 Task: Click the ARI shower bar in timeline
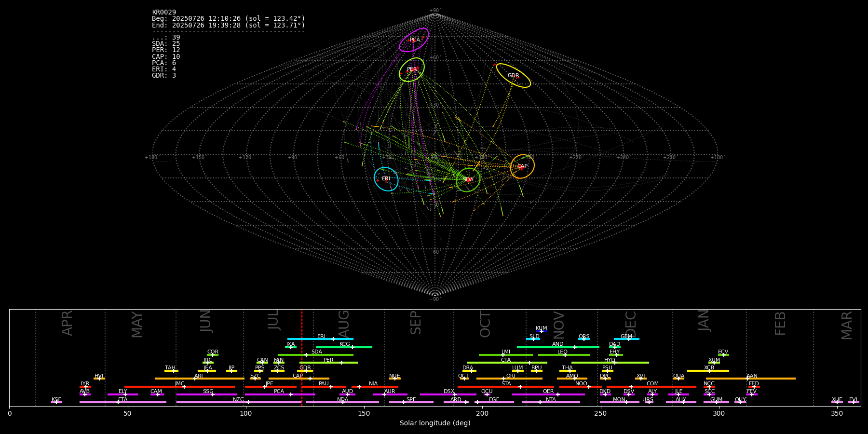pyautogui.click(x=199, y=379)
